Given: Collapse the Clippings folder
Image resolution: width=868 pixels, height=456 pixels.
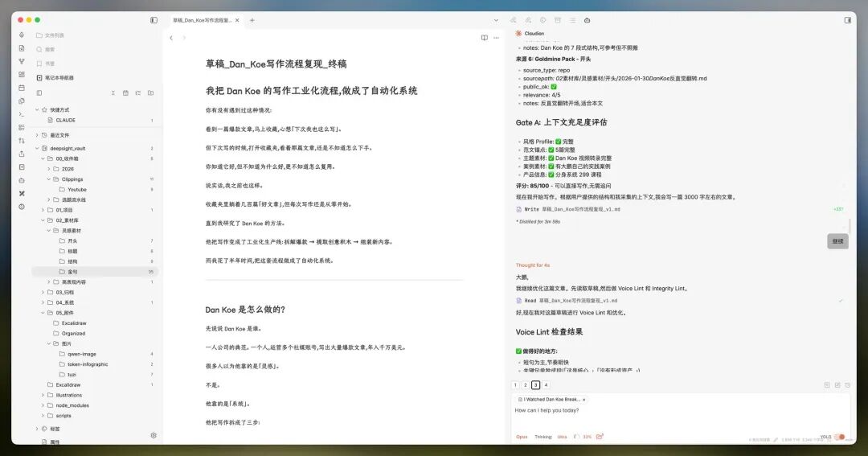Looking at the screenshot, I should [x=49, y=179].
